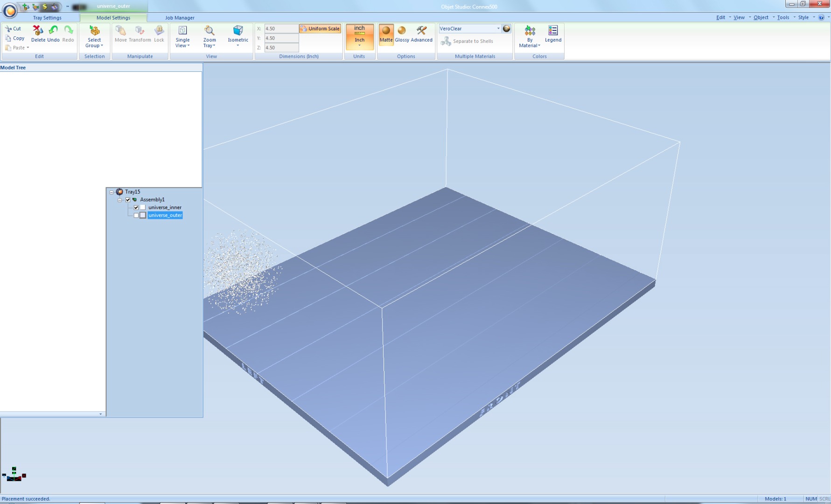This screenshot has height=504, width=831.
Task: Select universe_inner in the model tree
Action: (x=165, y=208)
